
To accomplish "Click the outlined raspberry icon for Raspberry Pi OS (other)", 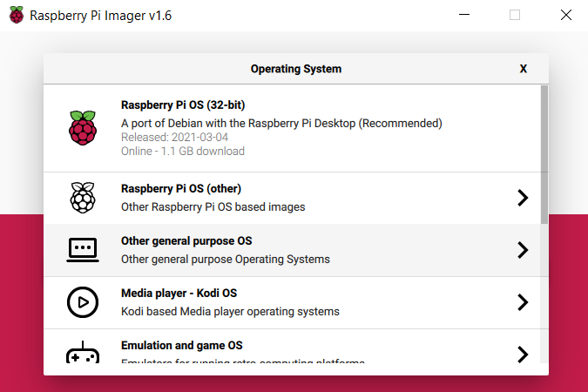I will coord(83,198).
